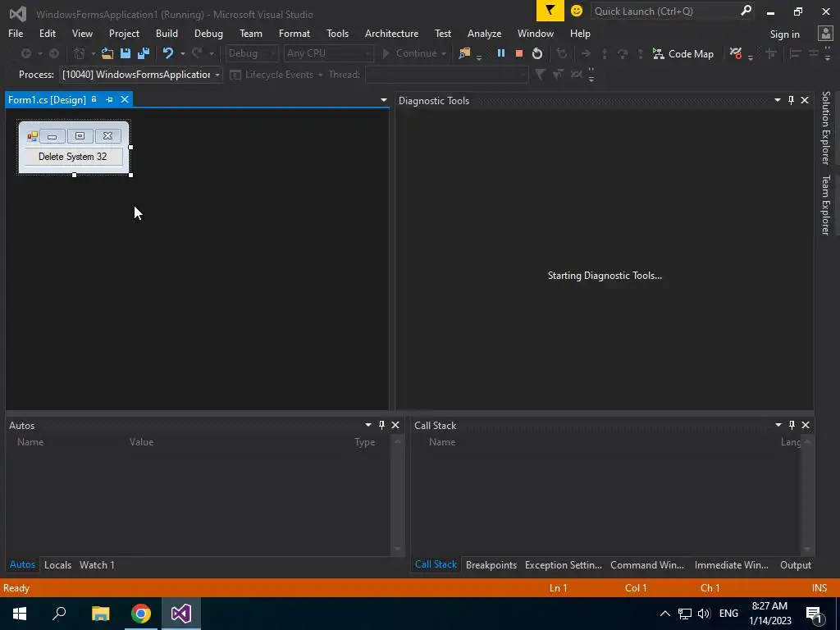Open the File menu
840x630 pixels.
click(x=16, y=33)
